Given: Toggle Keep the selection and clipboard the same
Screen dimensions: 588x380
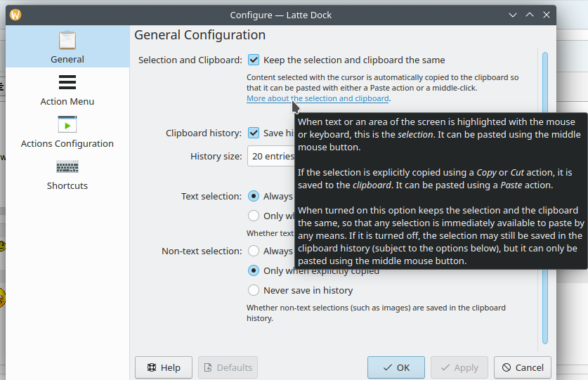Looking at the screenshot, I should pos(254,60).
